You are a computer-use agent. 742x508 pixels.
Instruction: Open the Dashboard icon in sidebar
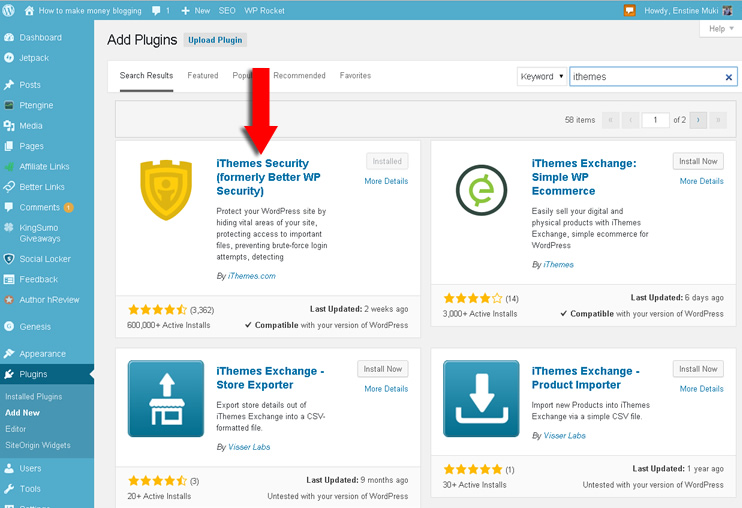(x=9, y=37)
